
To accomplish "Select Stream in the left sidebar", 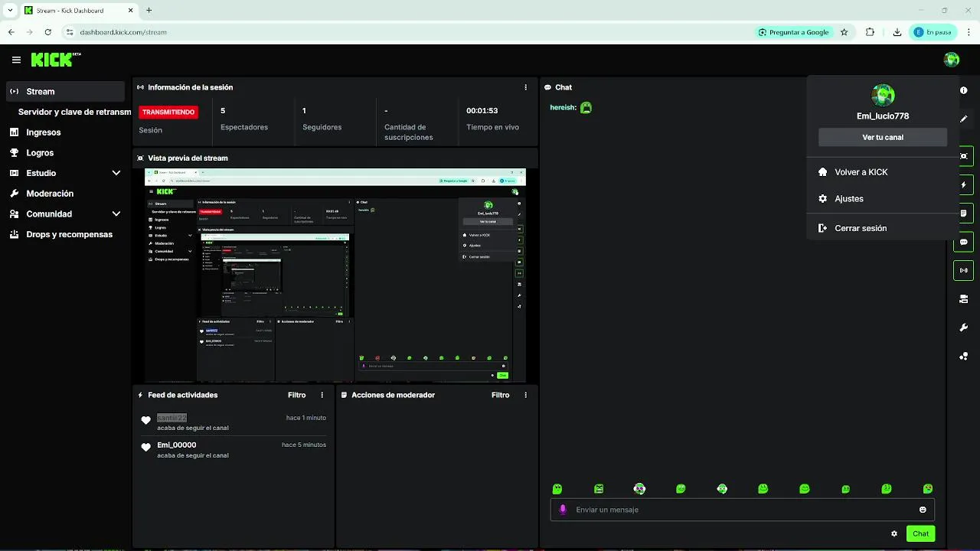I will point(65,91).
